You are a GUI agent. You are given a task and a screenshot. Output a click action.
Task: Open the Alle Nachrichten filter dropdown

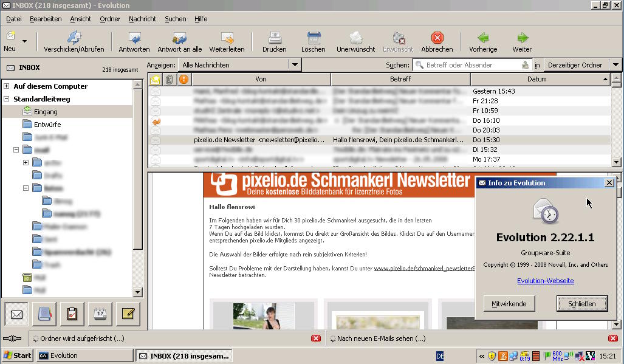tap(239, 65)
